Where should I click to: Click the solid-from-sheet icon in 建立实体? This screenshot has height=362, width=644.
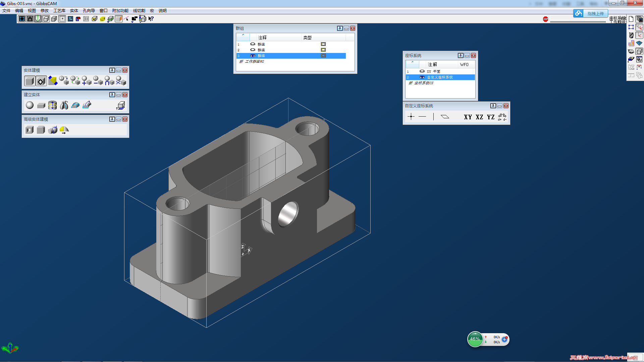click(121, 106)
